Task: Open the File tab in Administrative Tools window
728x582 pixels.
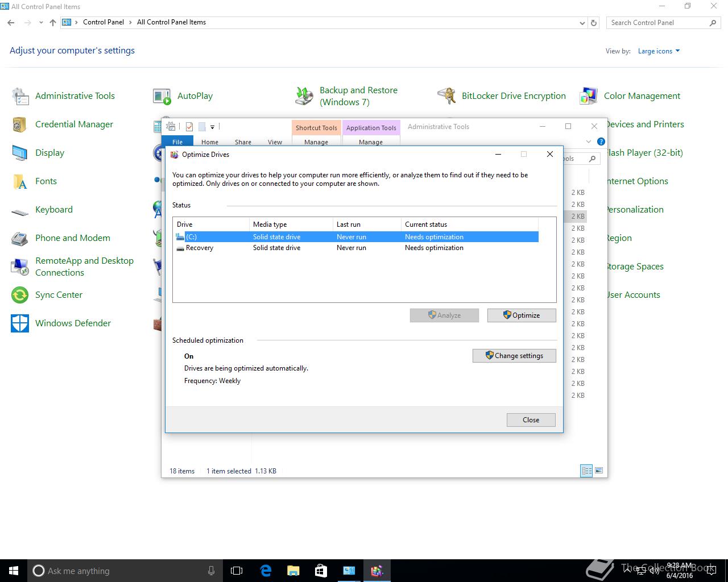Action: [177, 142]
